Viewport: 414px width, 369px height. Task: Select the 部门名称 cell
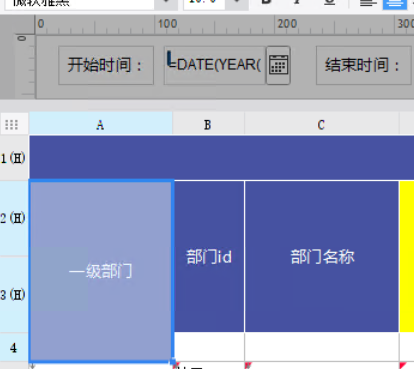pos(322,257)
